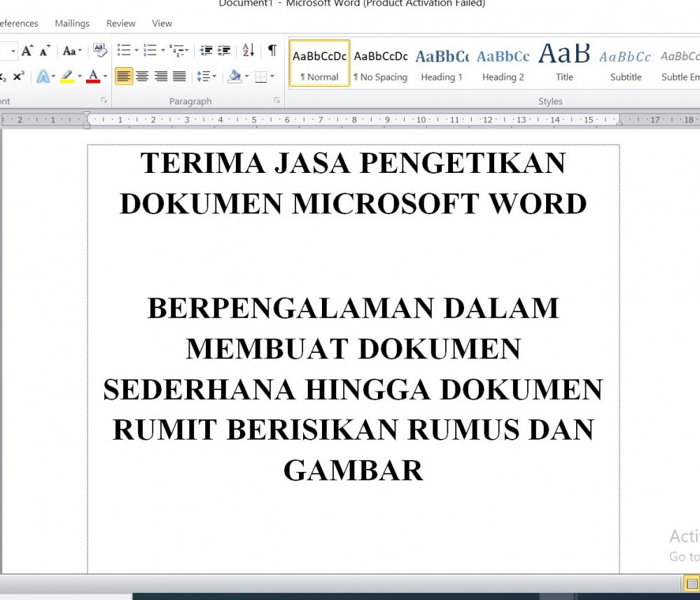Toggle Align Text Left
This screenshot has height=600, width=700.
click(124, 76)
